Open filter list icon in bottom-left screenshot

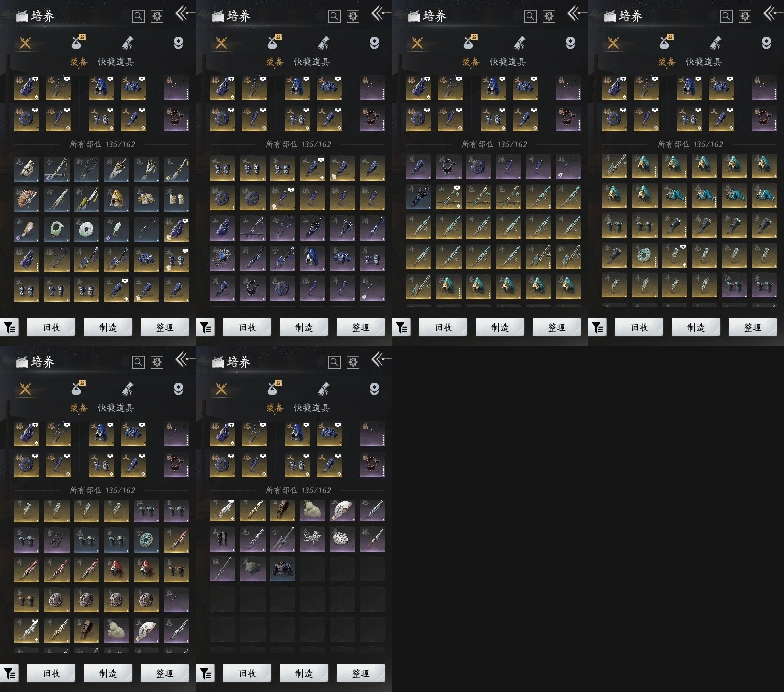(x=9, y=673)
